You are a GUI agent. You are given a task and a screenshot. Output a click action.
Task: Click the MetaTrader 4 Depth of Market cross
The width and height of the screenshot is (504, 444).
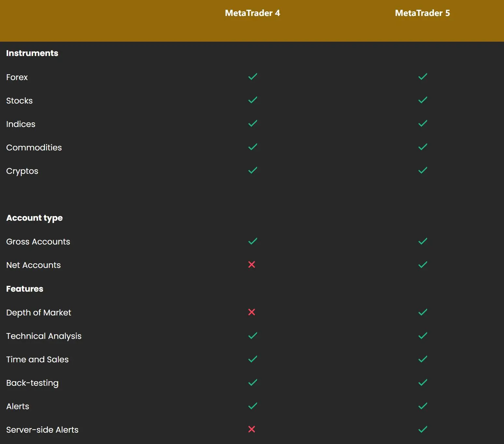coord(252,312)
